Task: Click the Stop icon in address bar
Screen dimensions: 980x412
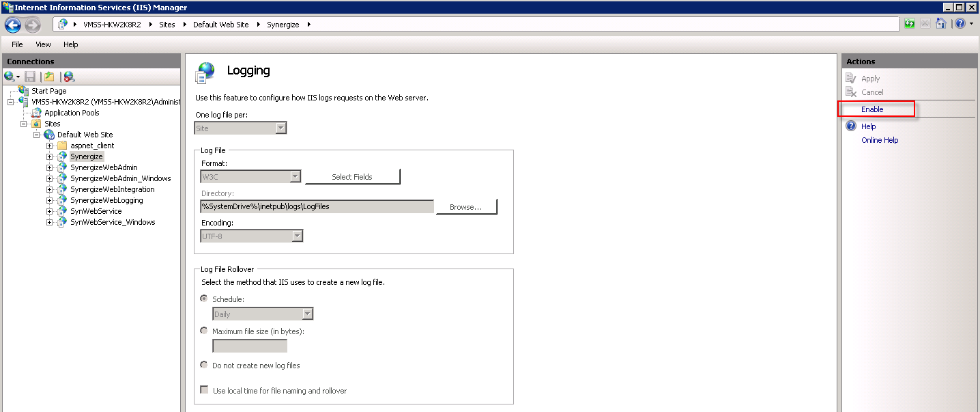Action: click(925, 24)
